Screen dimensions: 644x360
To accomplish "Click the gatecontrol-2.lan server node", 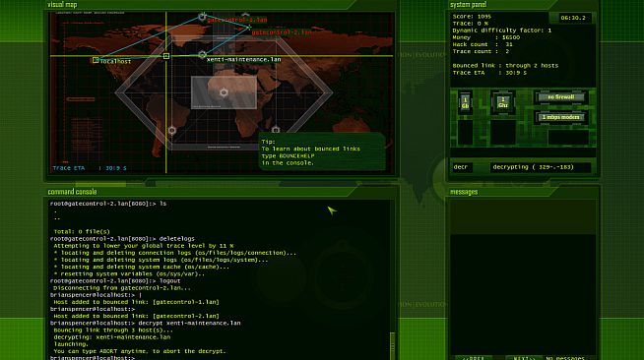I will tap(248, 28).
